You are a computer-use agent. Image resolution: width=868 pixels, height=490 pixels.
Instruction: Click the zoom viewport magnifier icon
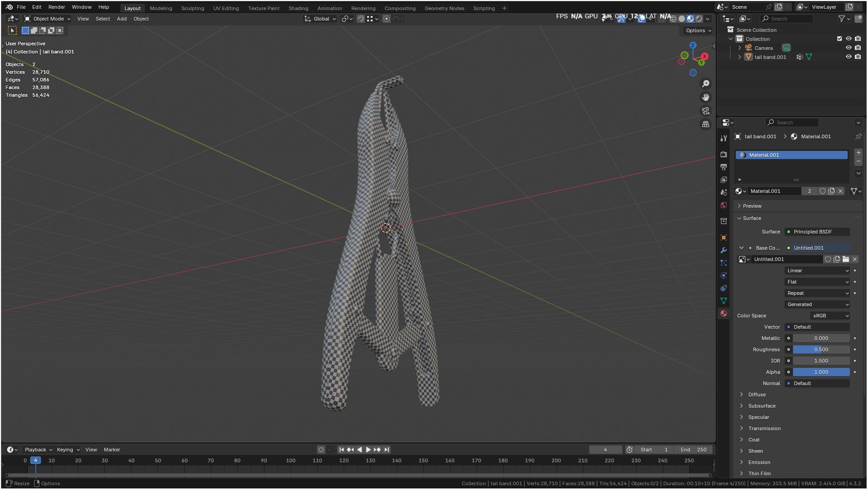[706, 84]
